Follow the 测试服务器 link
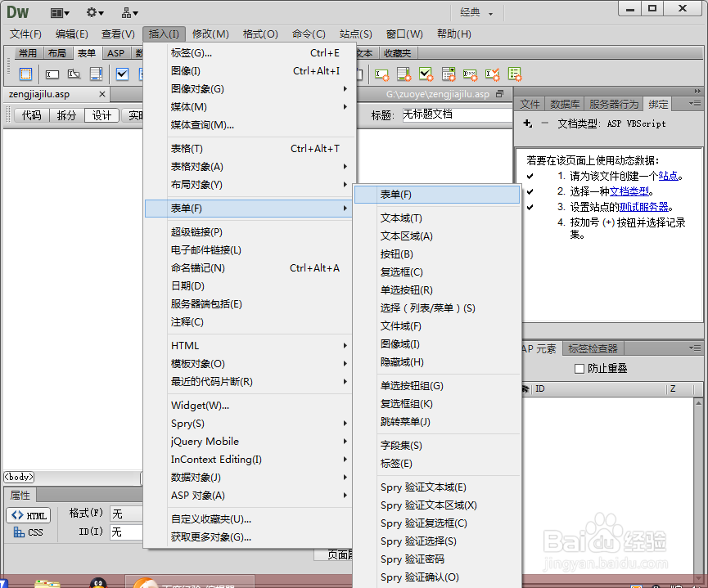Viewport: 708px width, 588px height. [x=644, y=207]
